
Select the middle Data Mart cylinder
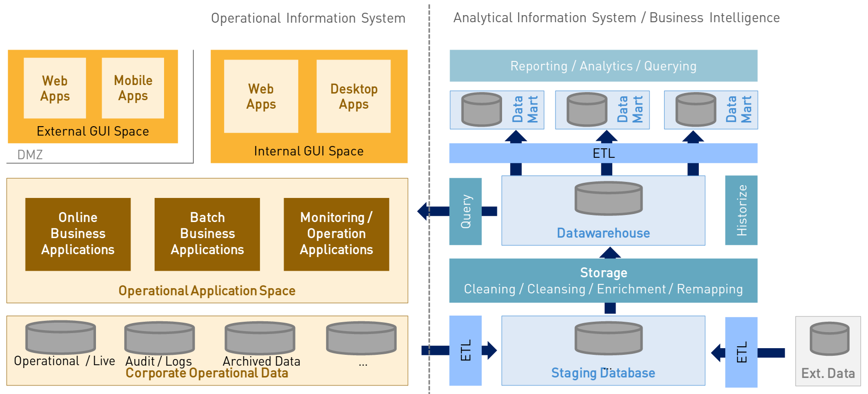587,110
